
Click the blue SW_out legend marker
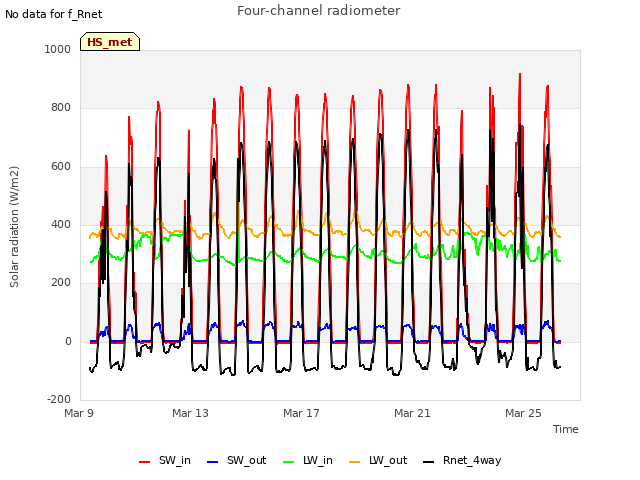click(213, 462)
